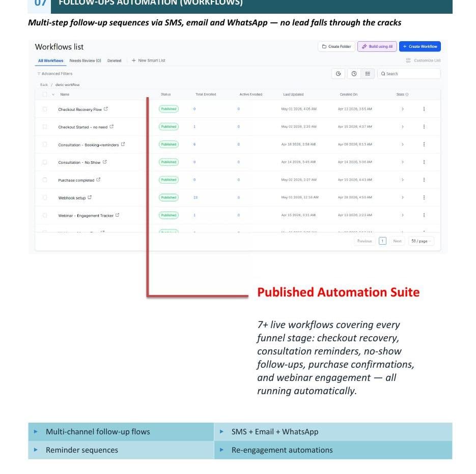476x474 pixels.
Task: Open external link icon beside Purchase completed
Action: point(98,180)
